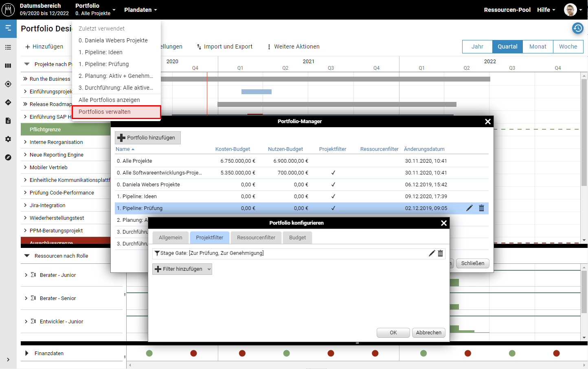Confirm the configuration with OK button
The height and width of the screenshot is (369, 588).
393,333
